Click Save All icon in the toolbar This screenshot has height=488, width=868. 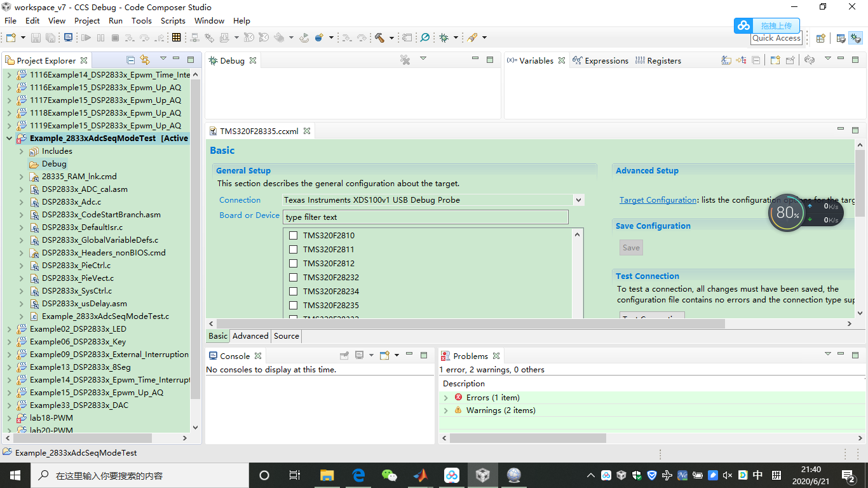point(50,38)
